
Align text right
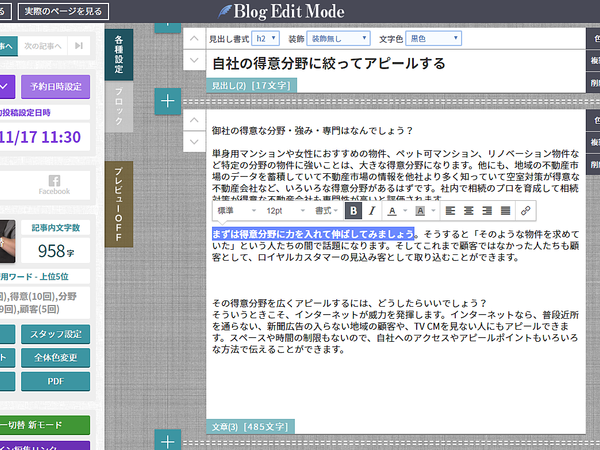(x=487, y=211)
